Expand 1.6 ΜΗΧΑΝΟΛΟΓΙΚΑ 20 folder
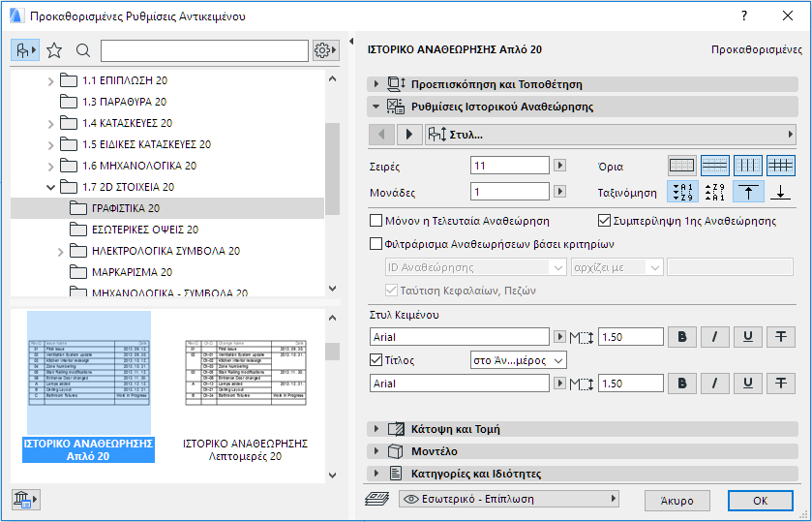This screenshot has height=522, width=812. click(50, 167)
